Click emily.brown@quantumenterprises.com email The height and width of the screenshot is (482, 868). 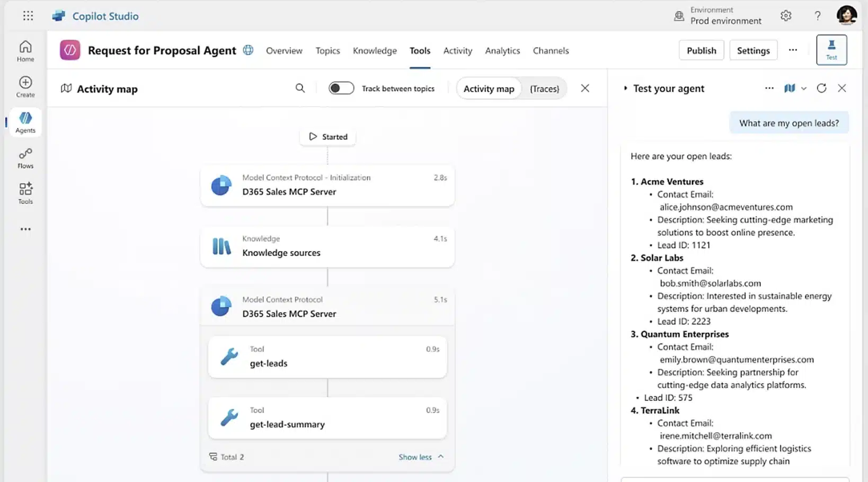[x=737, y=360]
